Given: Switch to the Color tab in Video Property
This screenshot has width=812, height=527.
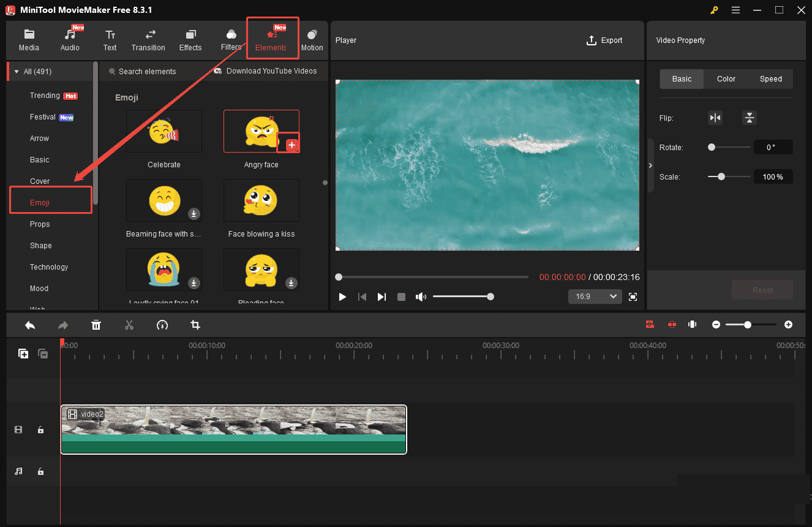Looking at the screenshot, I should (x=726, y=78).
